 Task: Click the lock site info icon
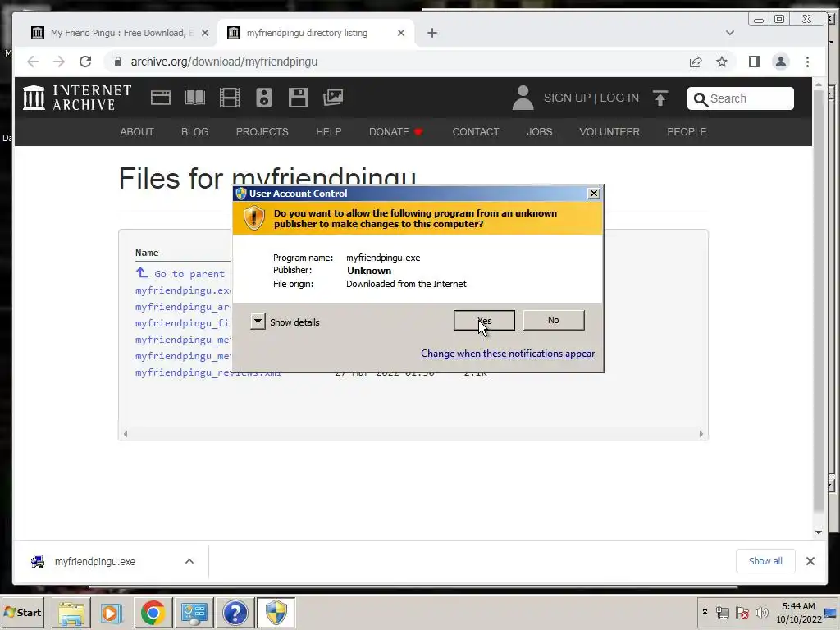118,62
